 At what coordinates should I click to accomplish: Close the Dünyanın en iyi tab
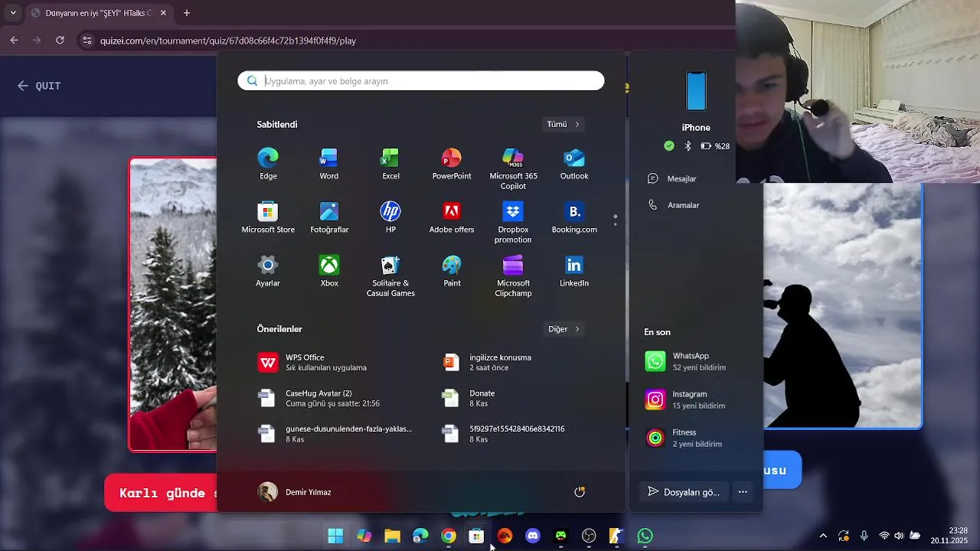[164, 13]
